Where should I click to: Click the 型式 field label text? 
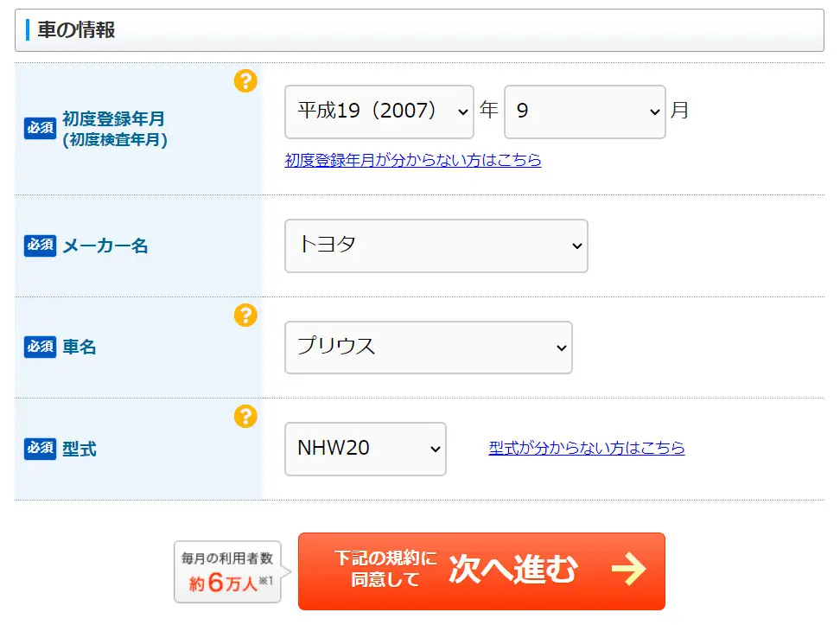[x=80, y=449]
